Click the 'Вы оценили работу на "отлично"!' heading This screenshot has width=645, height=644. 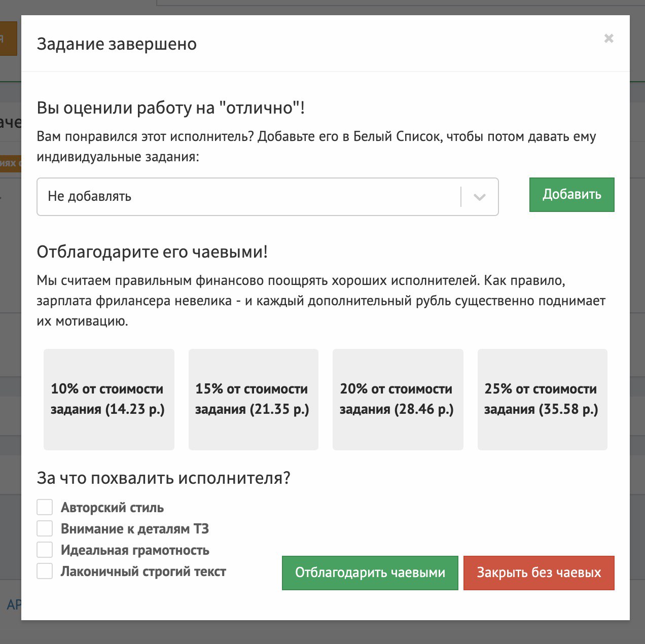point(171,108)
